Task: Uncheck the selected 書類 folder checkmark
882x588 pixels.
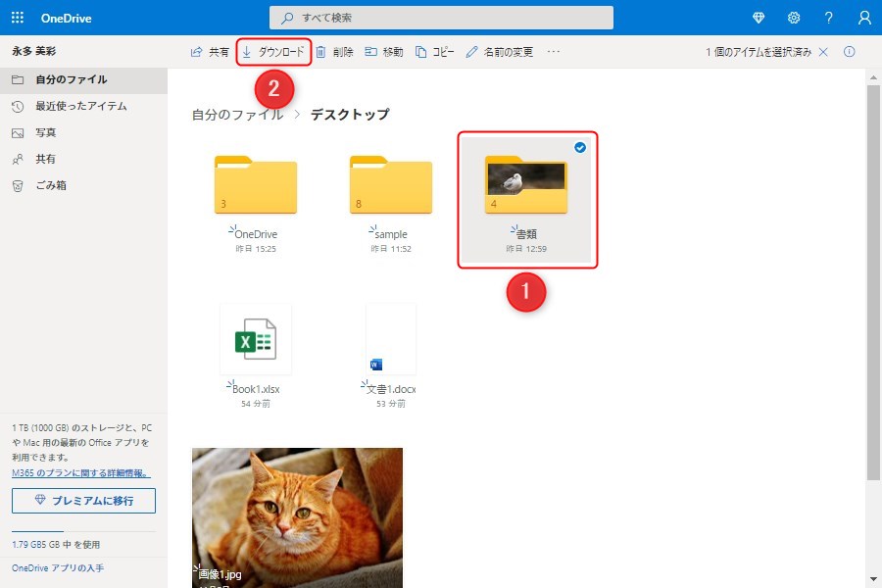Action: pos(580,147)
